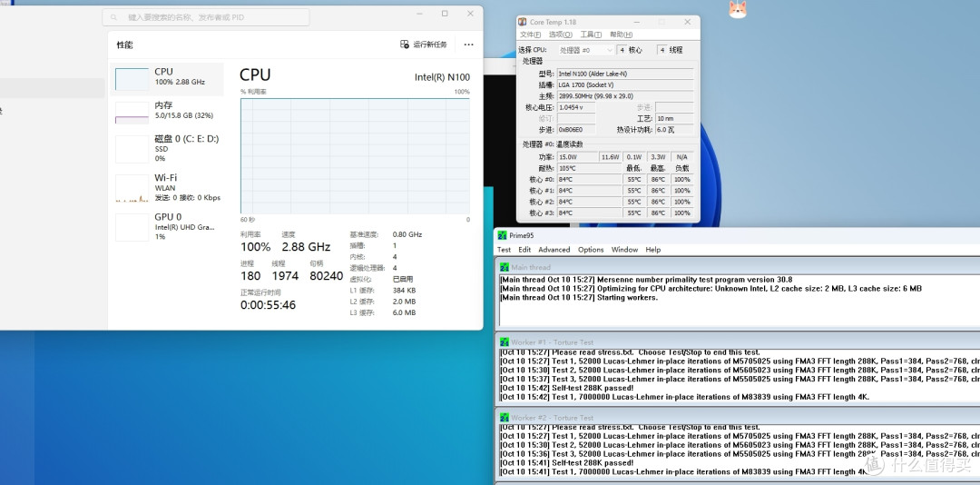
Task: Click the LGA 1700 (Socket V) field
Action: [625, 84]
